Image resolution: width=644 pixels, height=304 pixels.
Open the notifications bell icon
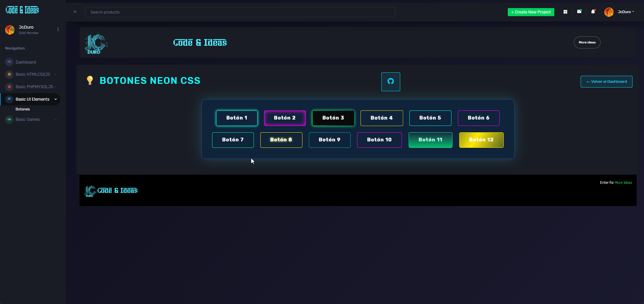(x=593, y=12)
